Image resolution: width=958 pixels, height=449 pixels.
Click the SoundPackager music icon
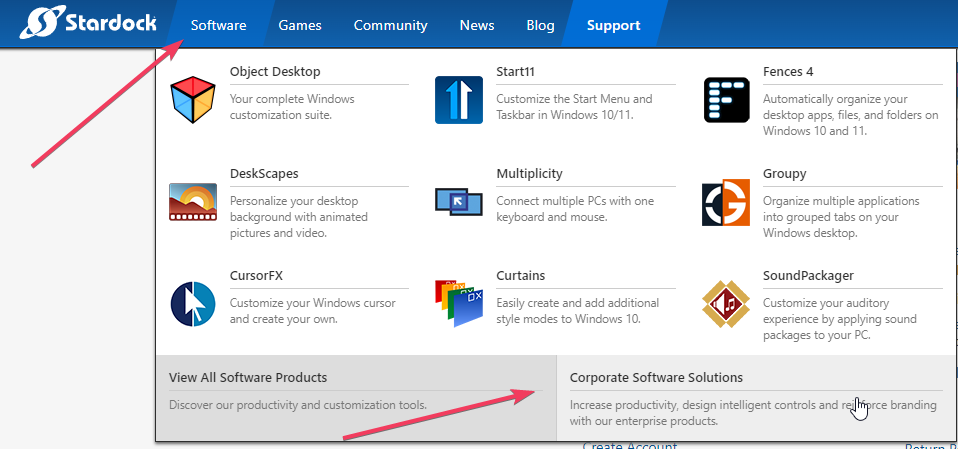[x=726, y=304]
